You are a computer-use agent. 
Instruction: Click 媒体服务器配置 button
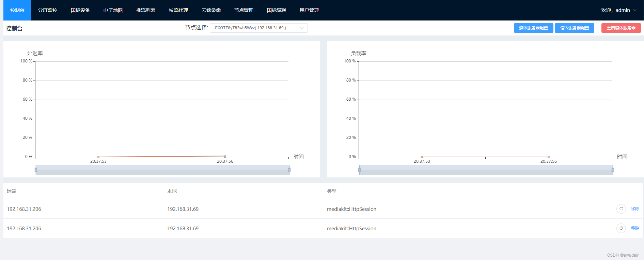(x=533, y=28)
